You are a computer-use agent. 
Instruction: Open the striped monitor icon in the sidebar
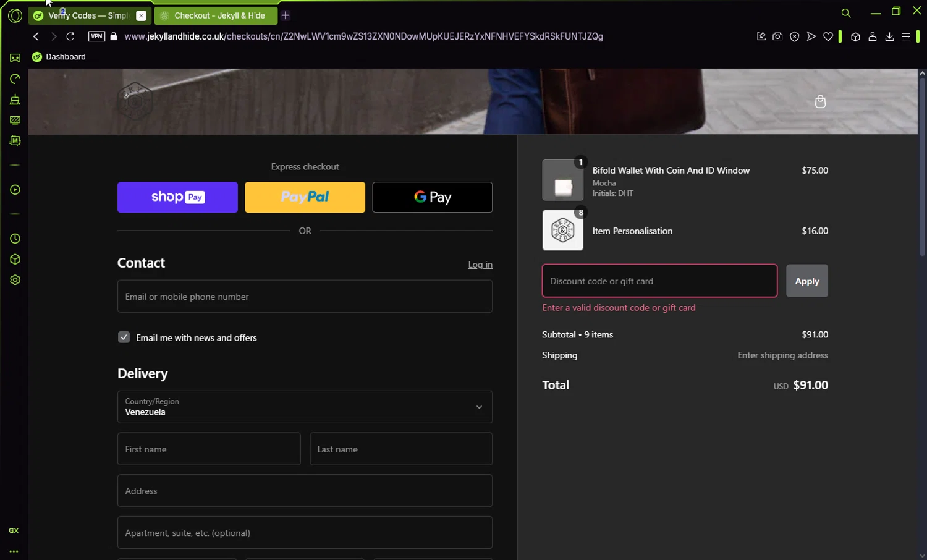15,121
